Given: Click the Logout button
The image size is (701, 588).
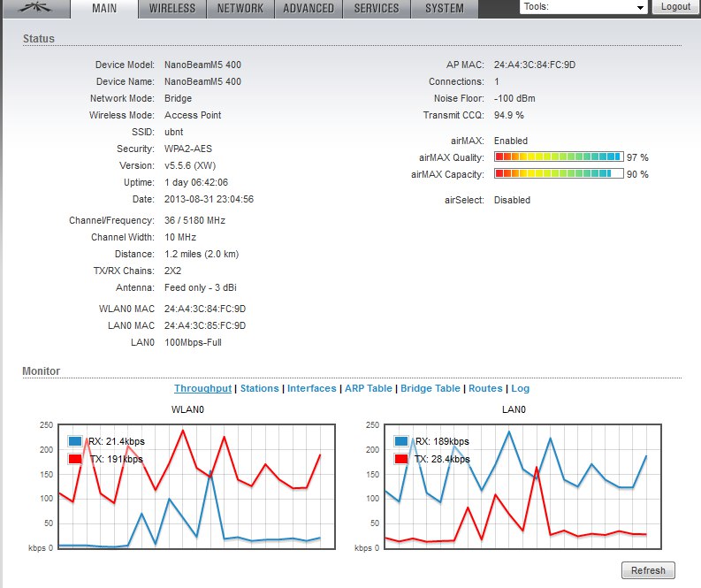Looking at the screenshot, I should (x=675, y=7).
